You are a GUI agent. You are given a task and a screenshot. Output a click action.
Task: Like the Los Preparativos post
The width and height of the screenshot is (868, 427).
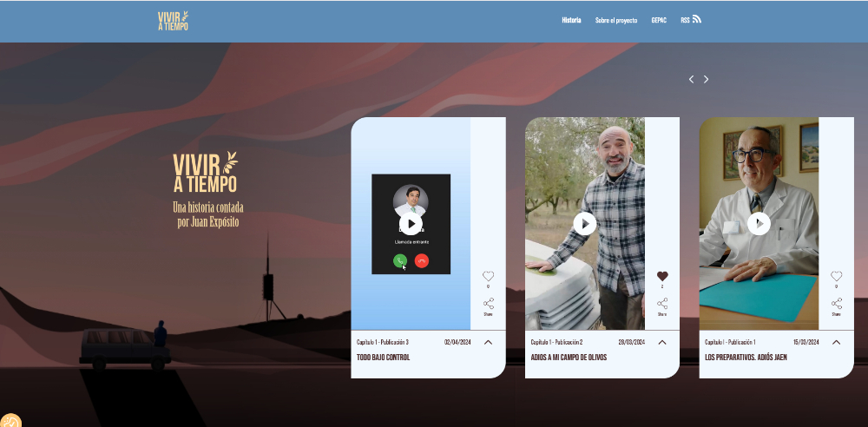coord(837,276)
